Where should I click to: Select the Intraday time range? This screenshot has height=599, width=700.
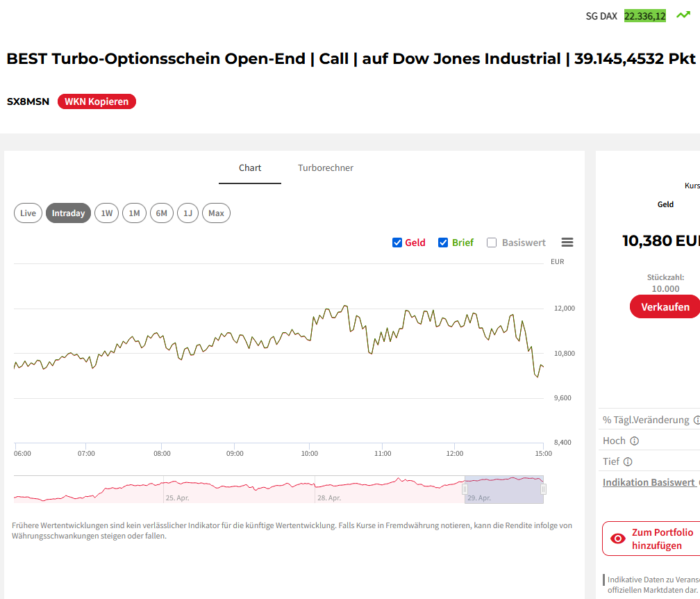tap(68, 213)
